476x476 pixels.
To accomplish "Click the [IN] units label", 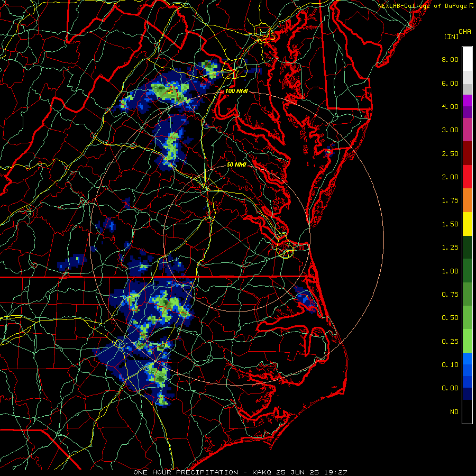I will [x=451, y=36].
